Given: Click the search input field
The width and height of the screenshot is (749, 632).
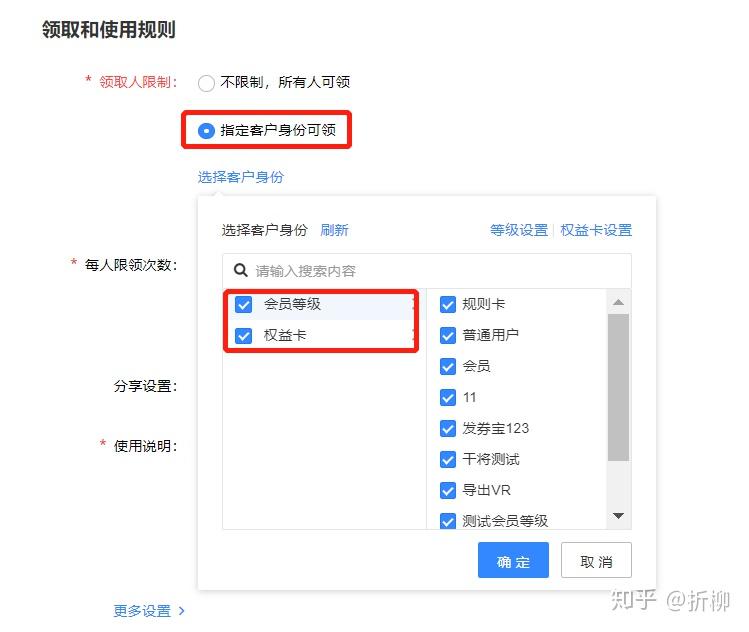Looking at the screenshot, I should (427, 271).
